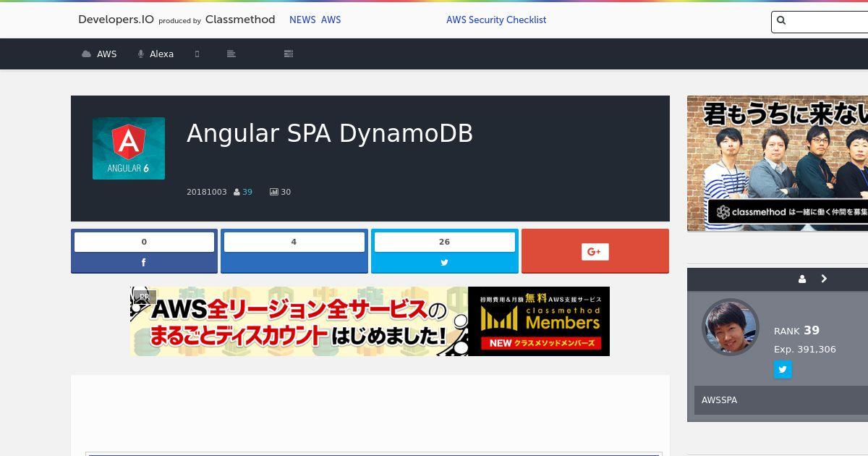Click the author's round avatar photo

click(731, 327)
